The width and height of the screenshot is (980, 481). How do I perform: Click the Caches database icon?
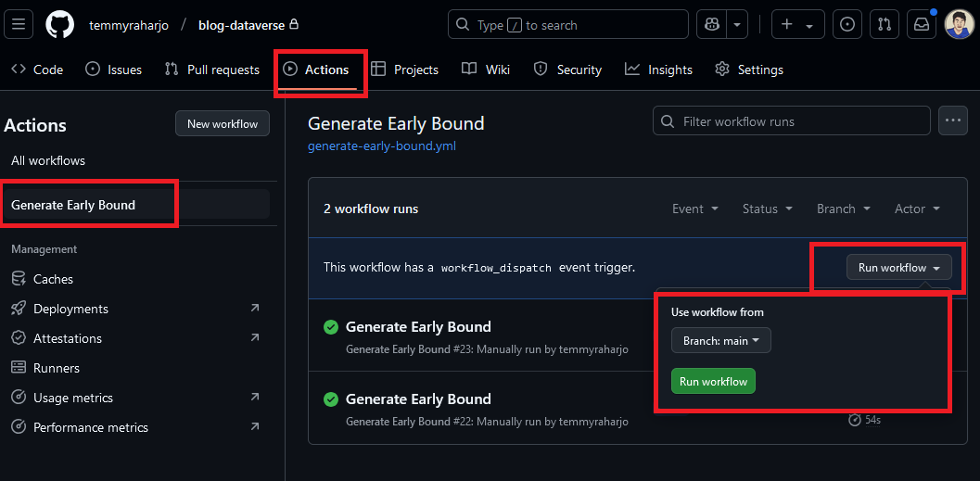click(x=19, y=279)
